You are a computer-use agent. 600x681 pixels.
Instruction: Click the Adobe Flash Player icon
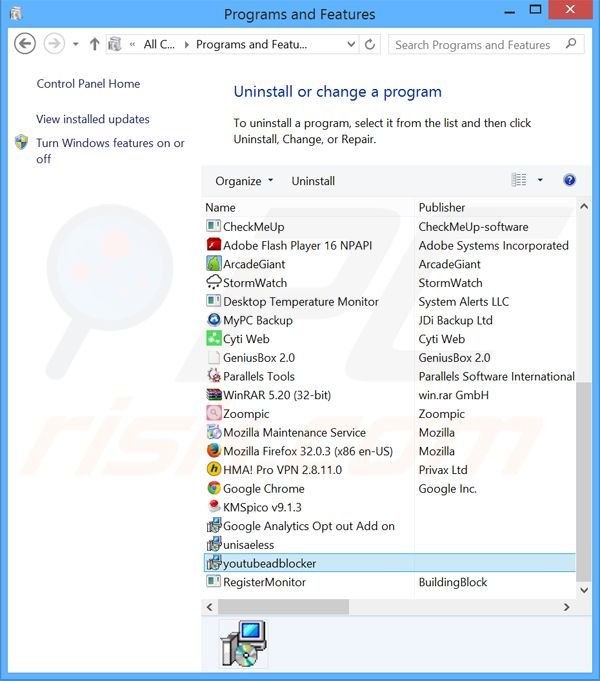[x=213, y=245]
